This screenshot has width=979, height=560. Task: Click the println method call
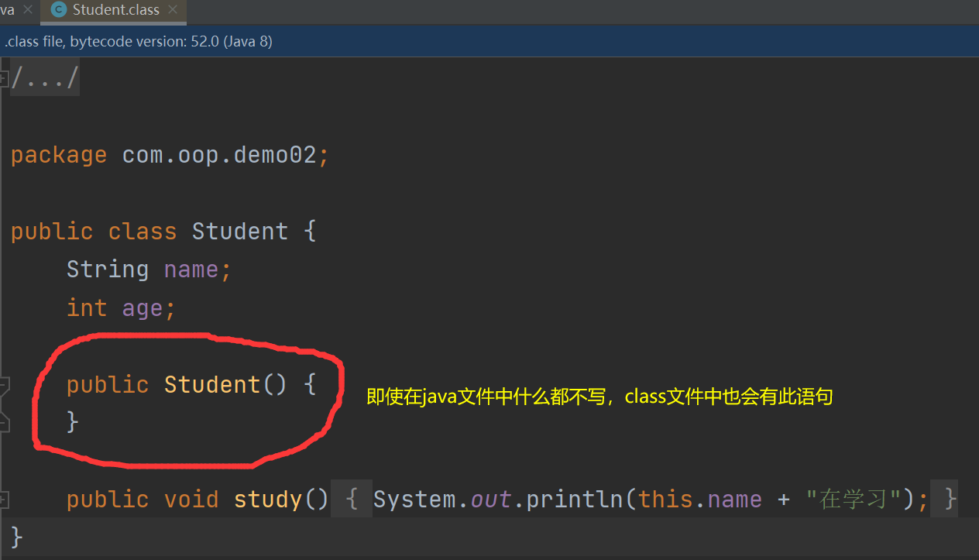click(x=574, y=499)
